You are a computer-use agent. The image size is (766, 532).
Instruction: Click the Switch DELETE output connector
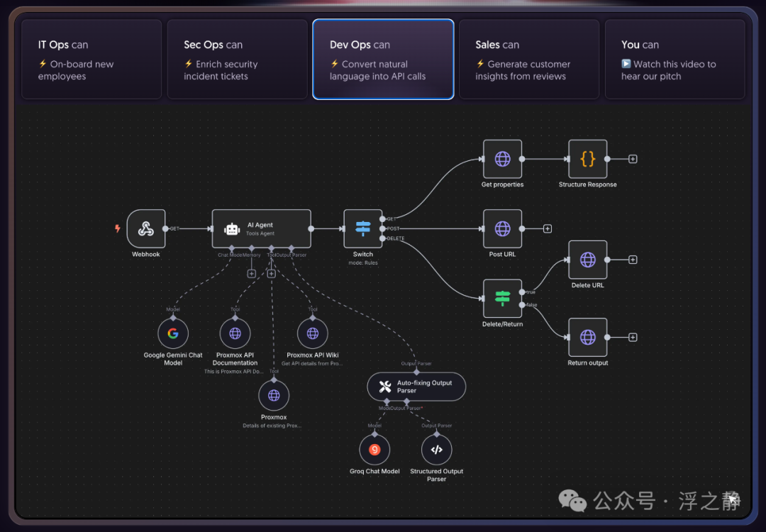click(382, 238)
